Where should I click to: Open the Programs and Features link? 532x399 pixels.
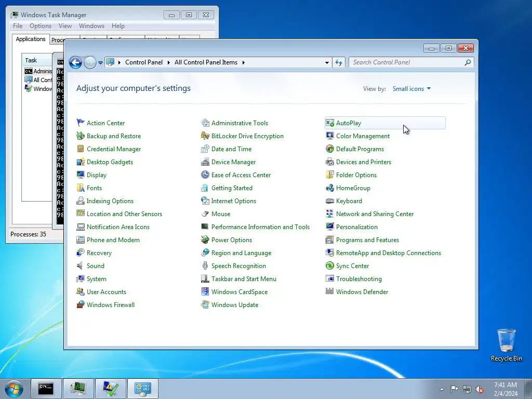[367, 240]
